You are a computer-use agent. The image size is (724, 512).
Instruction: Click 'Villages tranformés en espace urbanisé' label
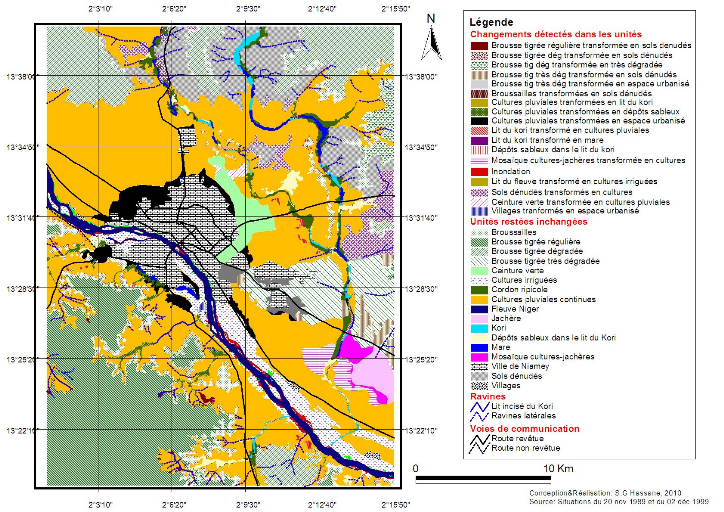click(565, 211)
